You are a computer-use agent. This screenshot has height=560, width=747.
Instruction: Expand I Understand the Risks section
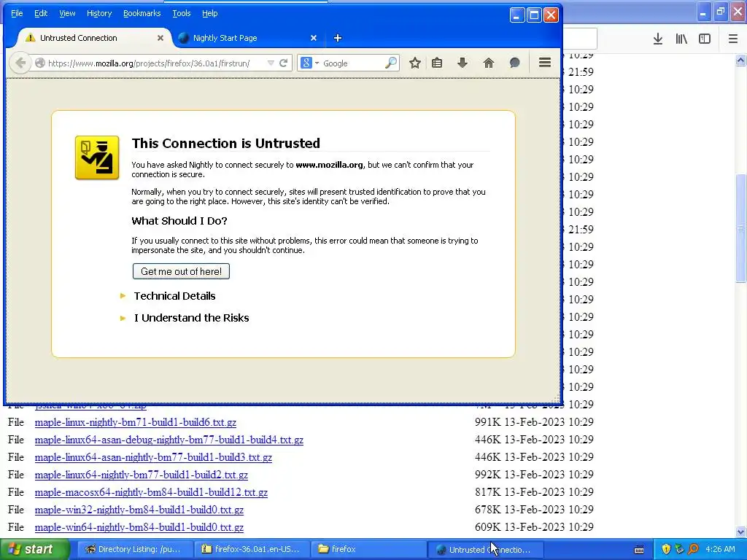[190, 318]
